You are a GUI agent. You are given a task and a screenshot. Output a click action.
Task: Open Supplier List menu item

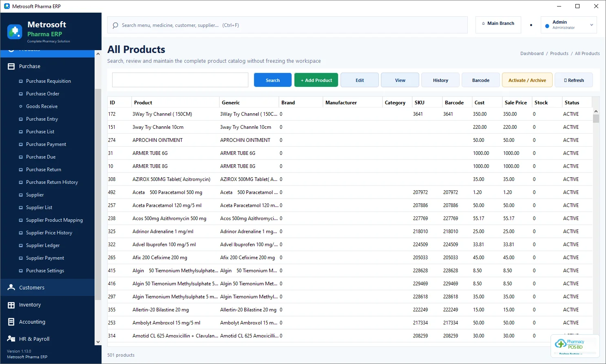[x=39, y=207]
